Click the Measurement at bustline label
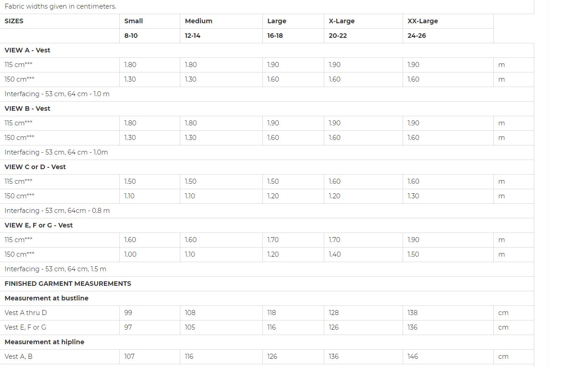Screen dimensions: 588x367 point(46,298)
